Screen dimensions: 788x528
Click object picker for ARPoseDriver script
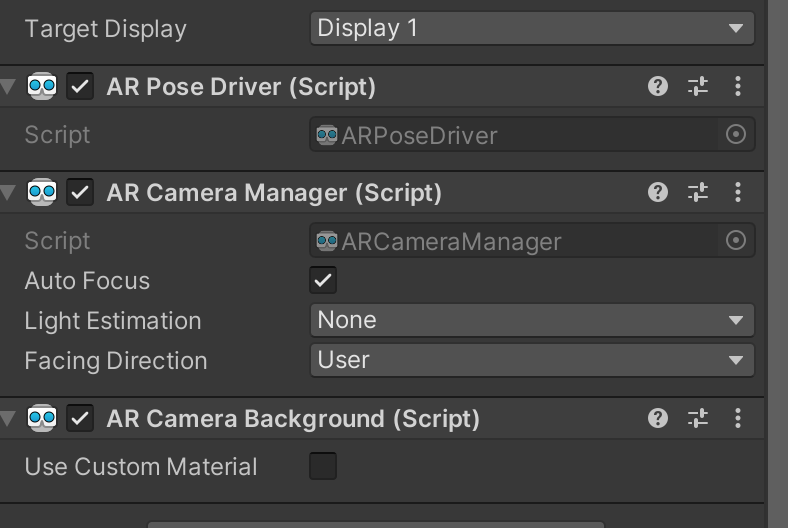[736, 134]
